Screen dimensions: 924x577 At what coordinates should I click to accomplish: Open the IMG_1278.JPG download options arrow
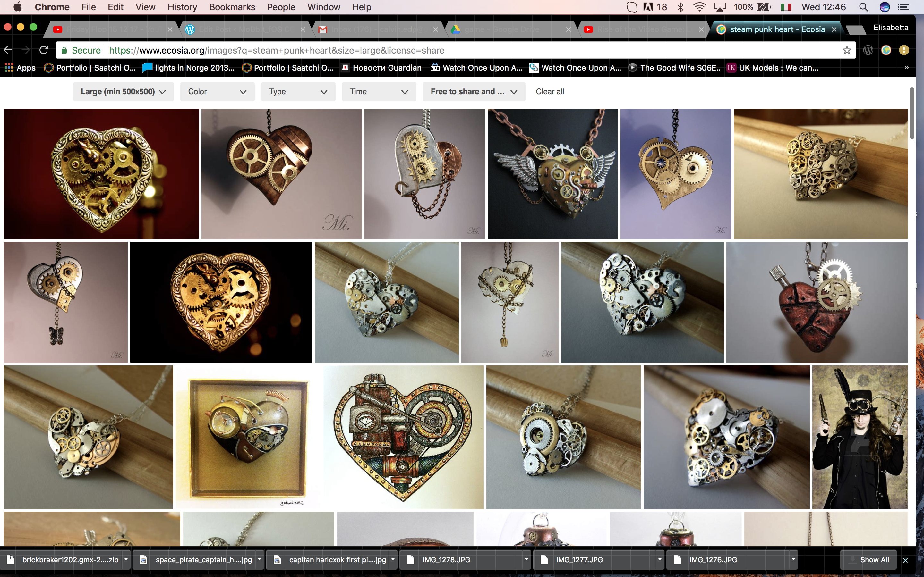click(x=526, y=559)
